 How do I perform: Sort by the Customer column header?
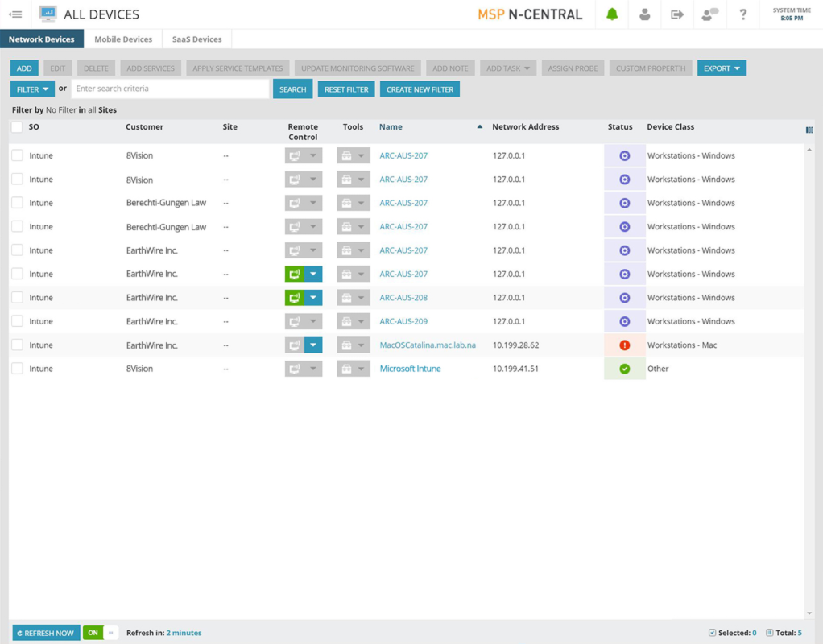click(x=144, y=126)
